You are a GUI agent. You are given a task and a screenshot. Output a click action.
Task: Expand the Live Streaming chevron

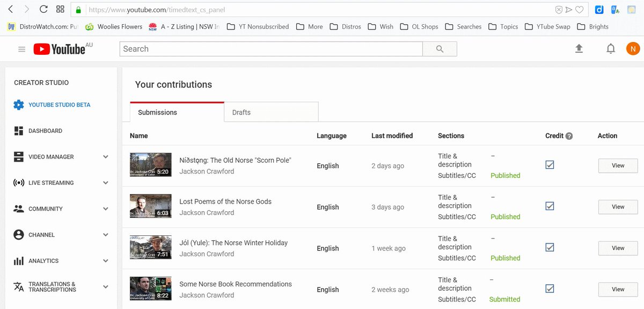(x=106, y=183)
